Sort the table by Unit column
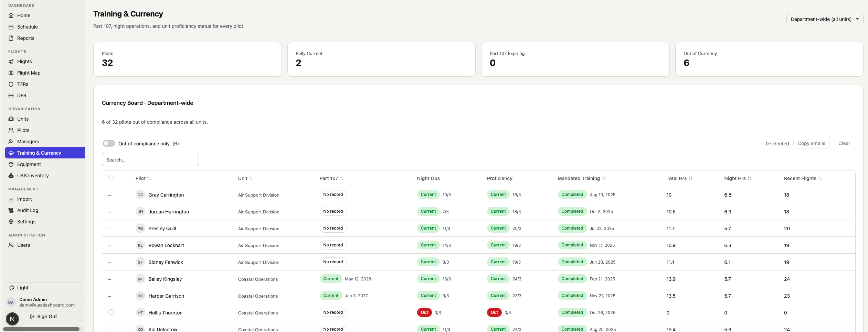This screenshot has width=868, height=332. pos(245,178)
